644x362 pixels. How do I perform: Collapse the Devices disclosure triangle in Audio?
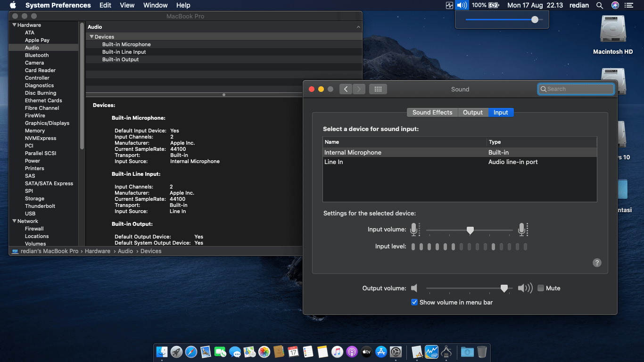tap(92, 37)
